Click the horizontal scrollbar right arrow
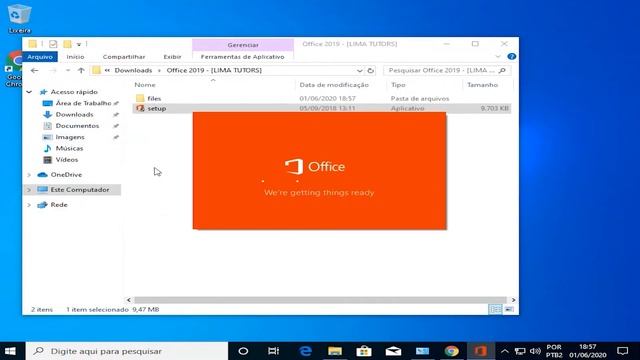This screenshot has width=640, height=360. click(x=513, y=300)
